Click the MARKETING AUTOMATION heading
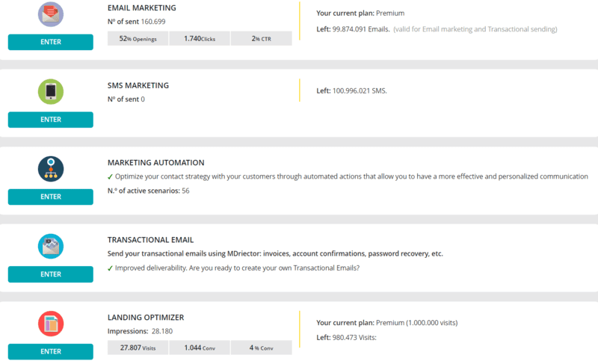Viewport: 598px width, 364px height. [155, 162]
